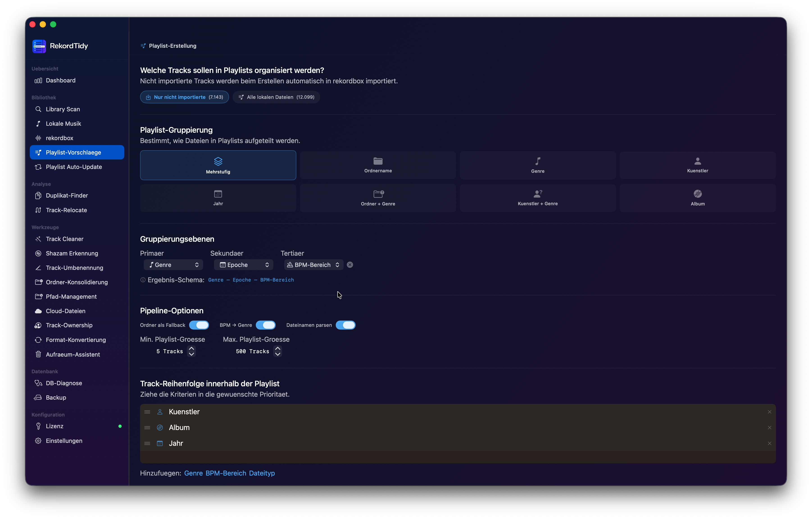Screen dimensions: 812x519
Task: Click the Pfad-Management folder icon
Action: 39,297
